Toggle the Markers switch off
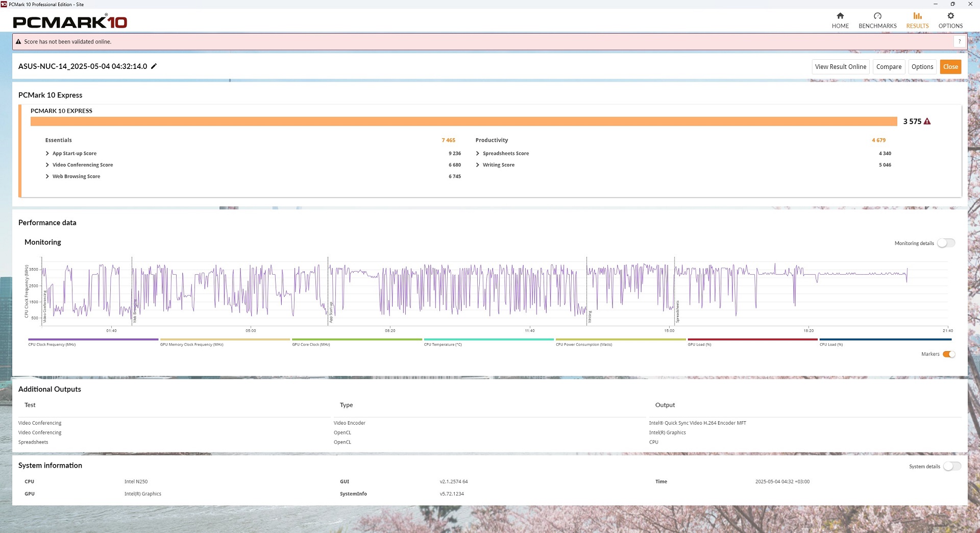 coord(949,354)
